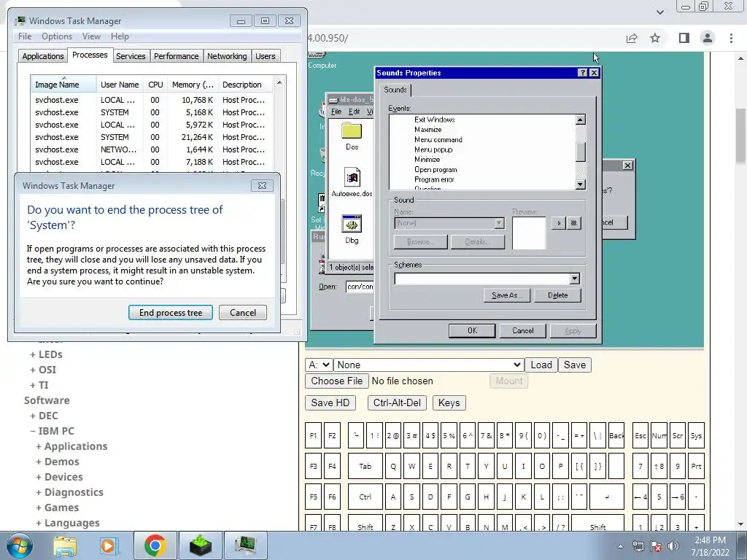
Task: Launch Windows Media Player from taskbar
Action: coord(109,545)
